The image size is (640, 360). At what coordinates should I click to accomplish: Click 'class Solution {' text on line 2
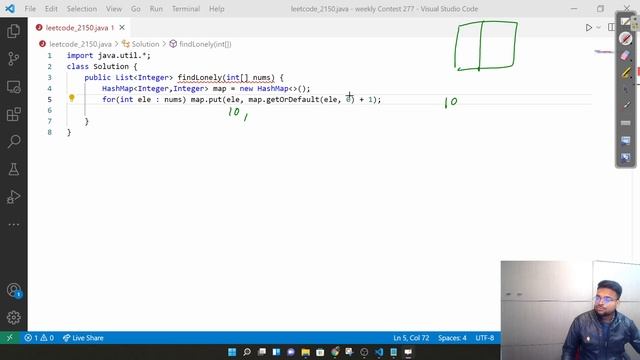point(102,67)
